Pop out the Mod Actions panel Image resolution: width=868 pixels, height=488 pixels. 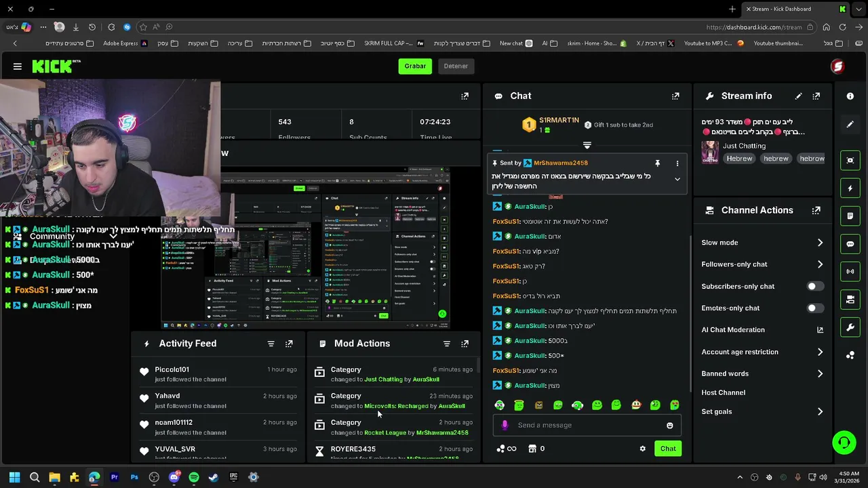pyautogui.click(x=465, y=344)
